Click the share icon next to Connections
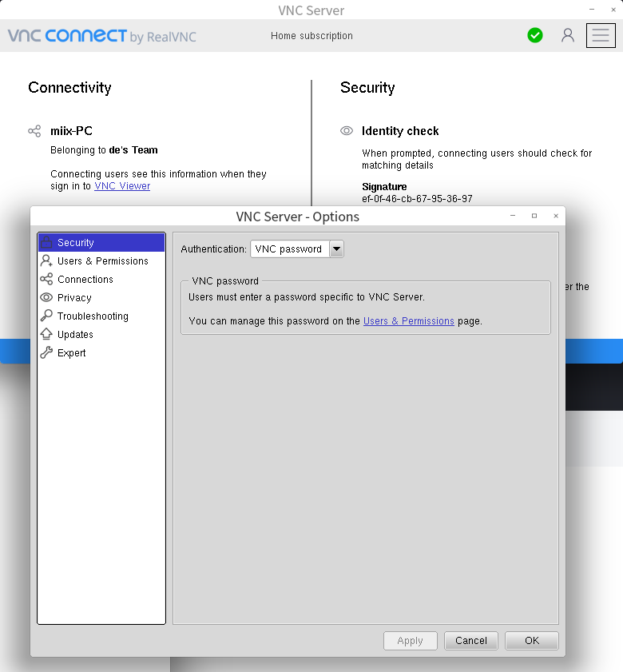 (46, 279)
